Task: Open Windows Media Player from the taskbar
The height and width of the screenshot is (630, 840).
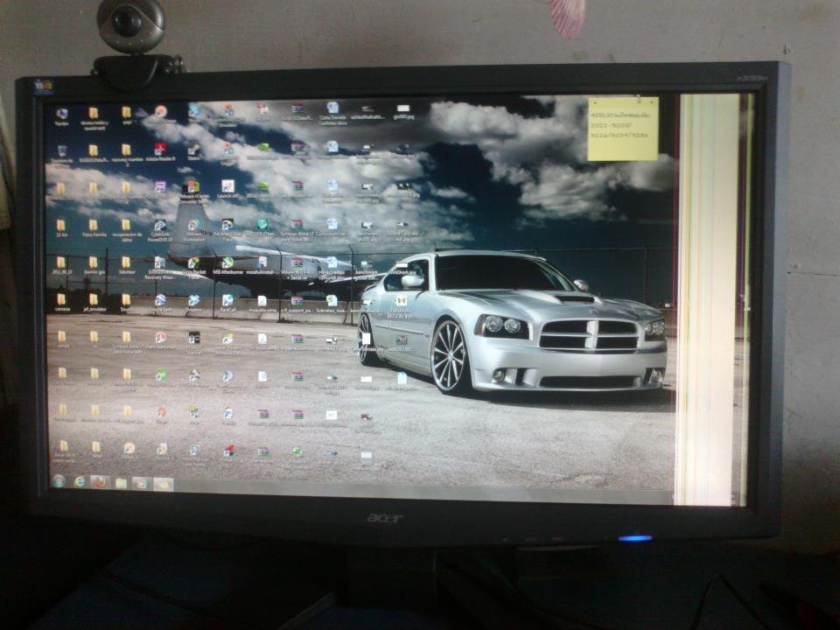Action: click(141, 484)
